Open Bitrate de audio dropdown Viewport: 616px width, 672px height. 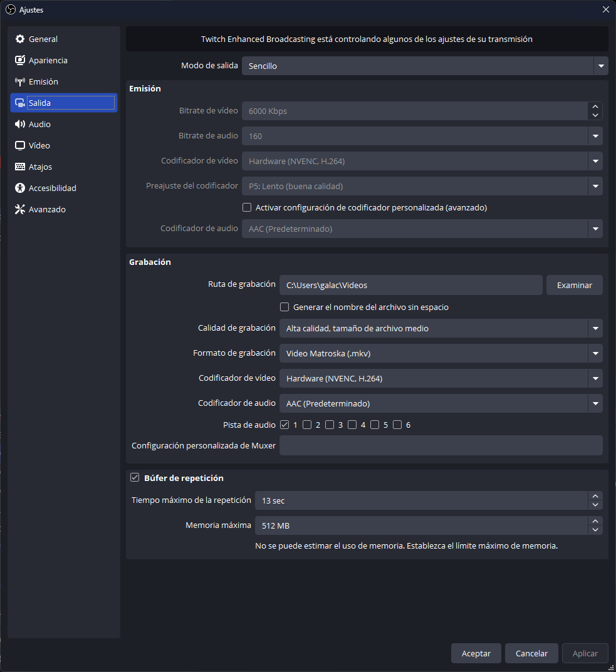click(x=422, y=136)
